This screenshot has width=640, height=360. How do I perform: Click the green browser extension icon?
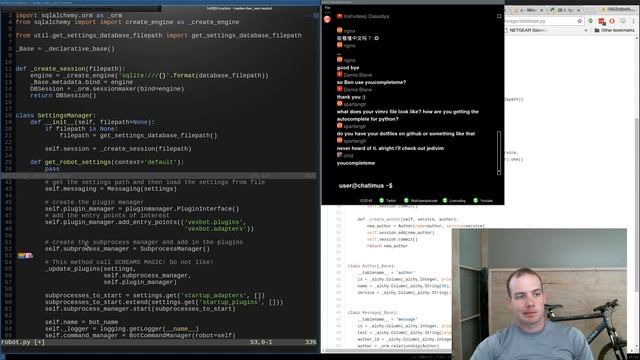pyautogui.click(x=591, y=21)
